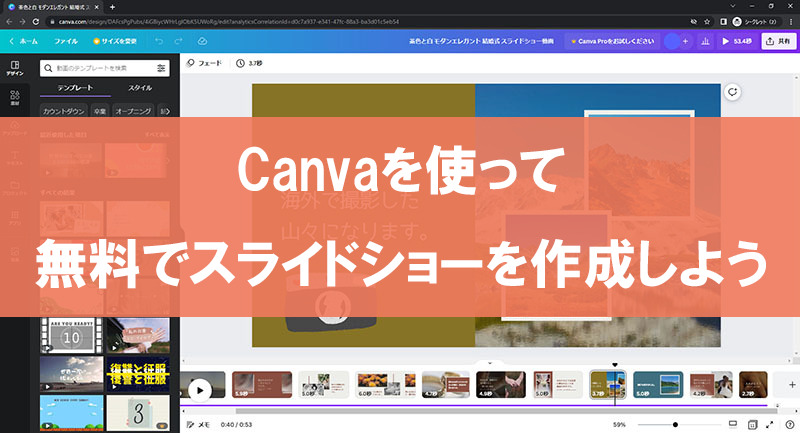Open the grid view pages icon
800x433 pixels.
coord(752,424)
